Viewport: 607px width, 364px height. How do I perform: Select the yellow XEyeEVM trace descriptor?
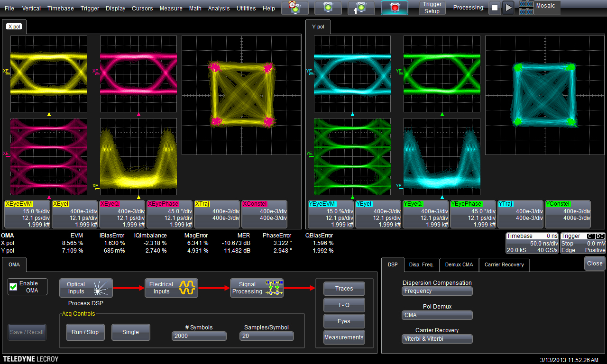point(28,214)
